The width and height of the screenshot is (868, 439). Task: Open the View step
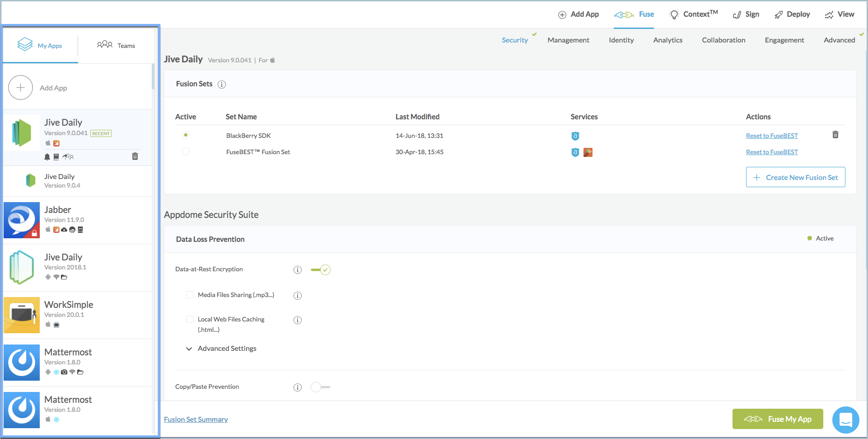point(840,14)
